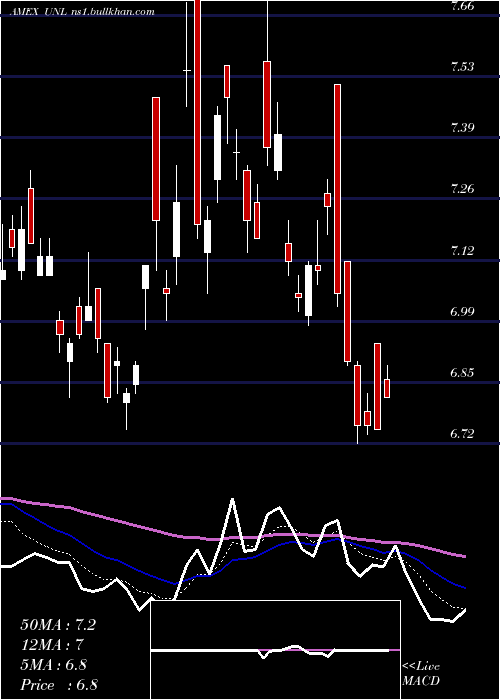Click the 7.26 price axis label
The image size is (500, 700).
pos(462,189)
